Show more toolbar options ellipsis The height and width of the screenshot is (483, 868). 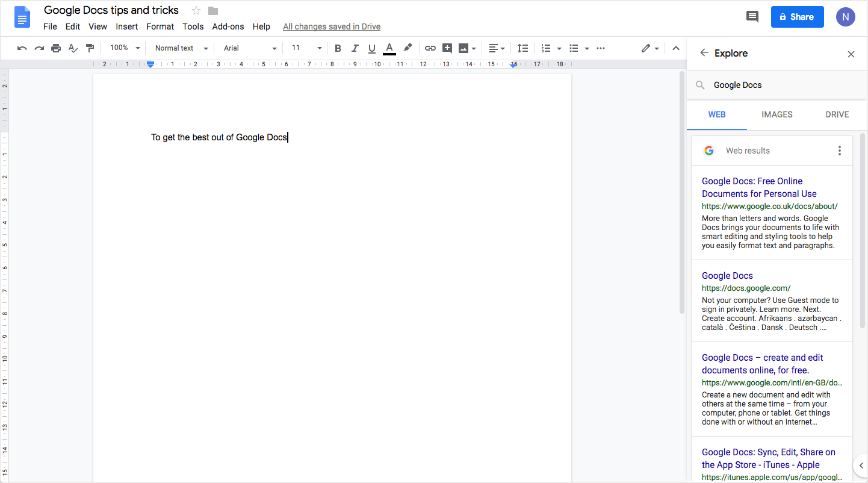tap(600, 48)
